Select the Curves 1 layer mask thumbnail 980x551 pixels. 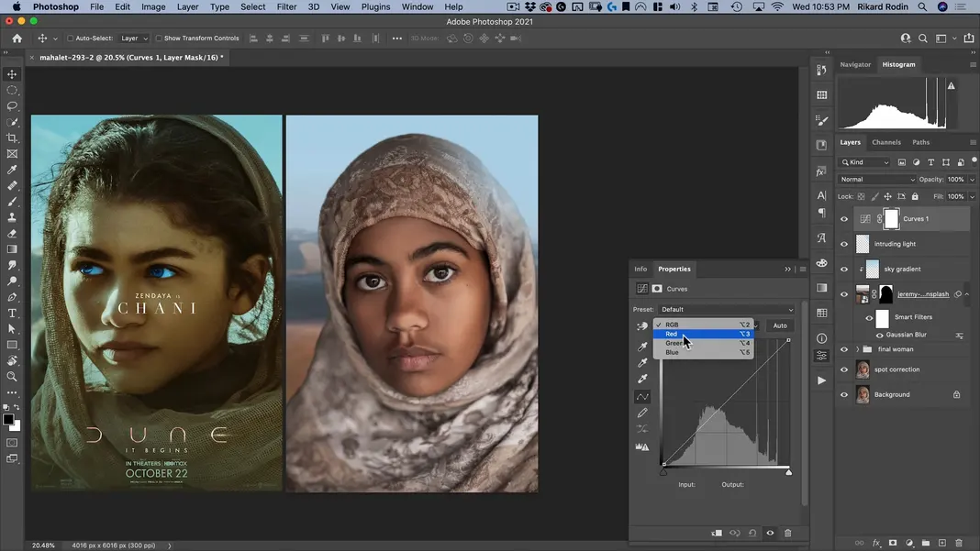(891, 218)
